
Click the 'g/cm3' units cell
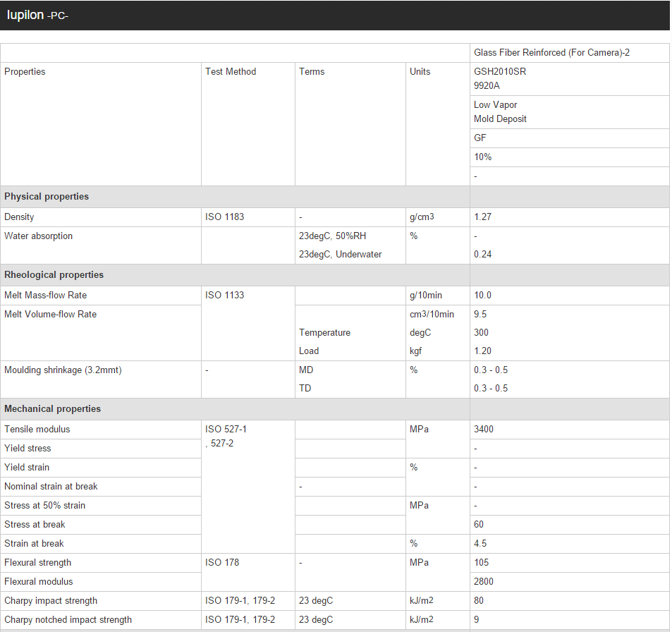[x=438, y=217]
